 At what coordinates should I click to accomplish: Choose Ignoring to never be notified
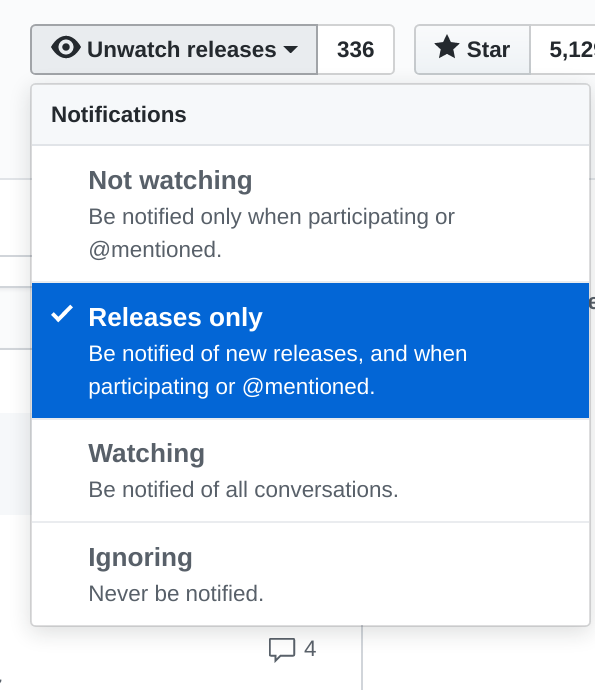tap(310, 574)
